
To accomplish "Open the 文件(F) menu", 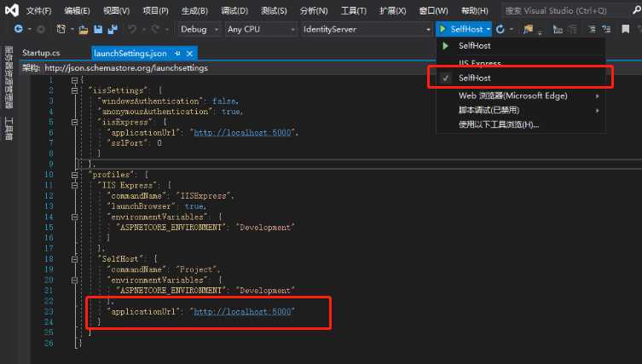I will click(39, 10).
